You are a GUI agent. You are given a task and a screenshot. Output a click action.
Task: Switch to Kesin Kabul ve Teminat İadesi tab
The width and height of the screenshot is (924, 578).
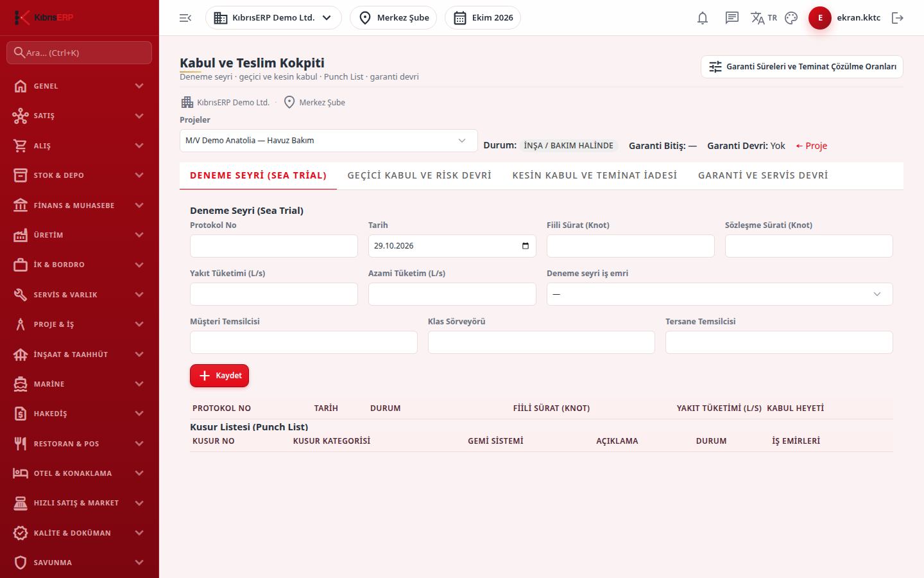click(595, 175)
